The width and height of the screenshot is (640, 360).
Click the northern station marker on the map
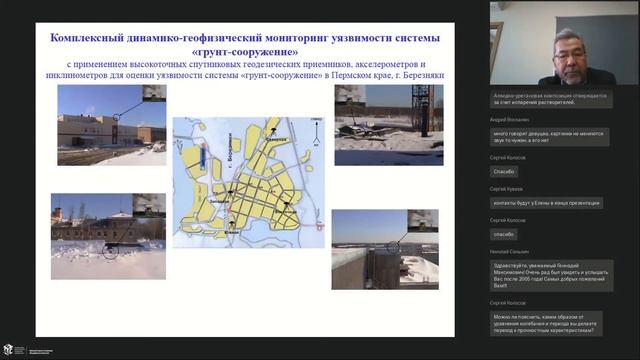click(x=273, y=131)
